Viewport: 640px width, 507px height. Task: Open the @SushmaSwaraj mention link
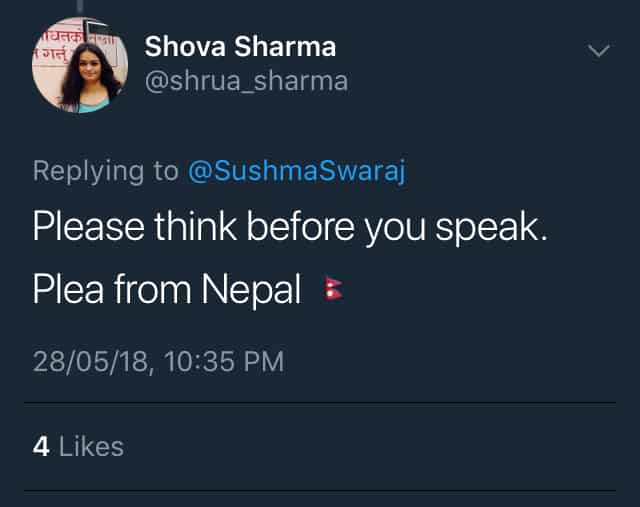click(x=298, y=171)
